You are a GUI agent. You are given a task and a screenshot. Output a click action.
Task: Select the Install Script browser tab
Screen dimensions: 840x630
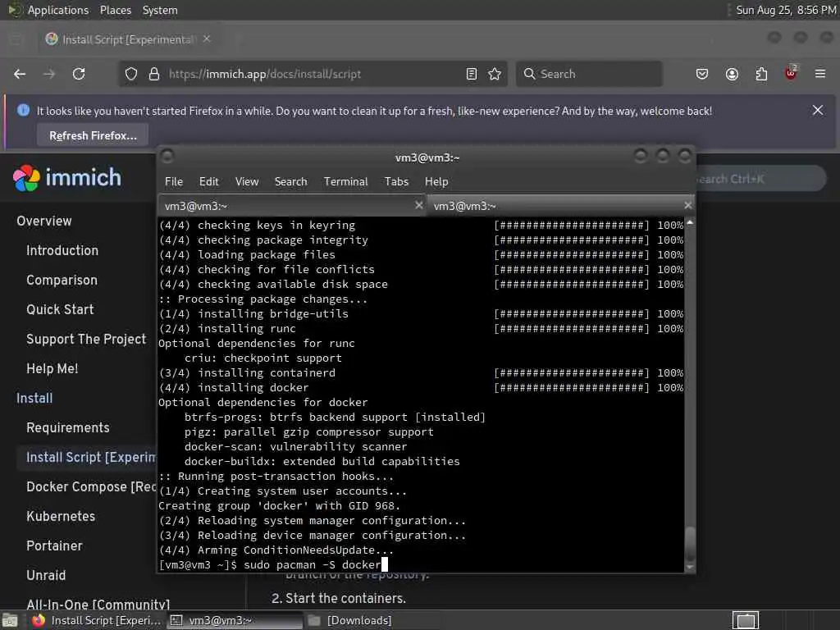tap(127, 39)
